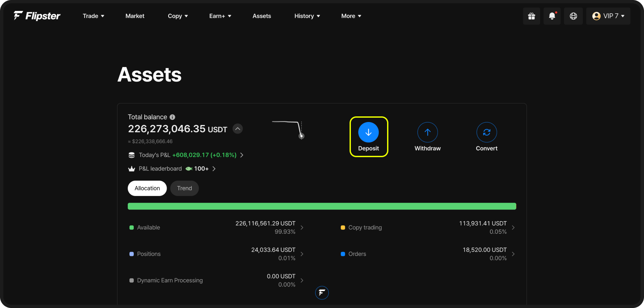Screen dimensions: 644x308
Task: Click the crown icon beside P&L leaderboard
Action: 131,169
